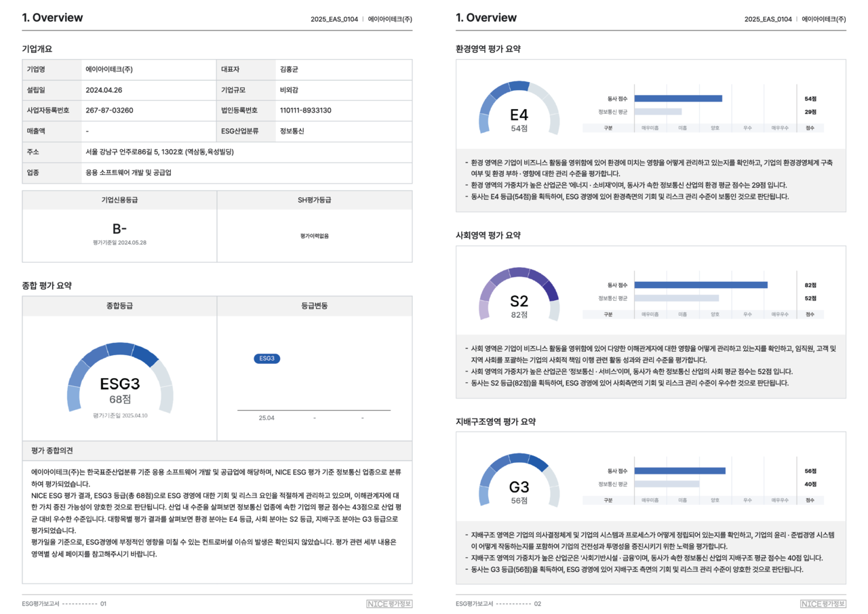868x614 pixels.
Task: Select the 종합등급 column header
Action: (x=119, y=306)
